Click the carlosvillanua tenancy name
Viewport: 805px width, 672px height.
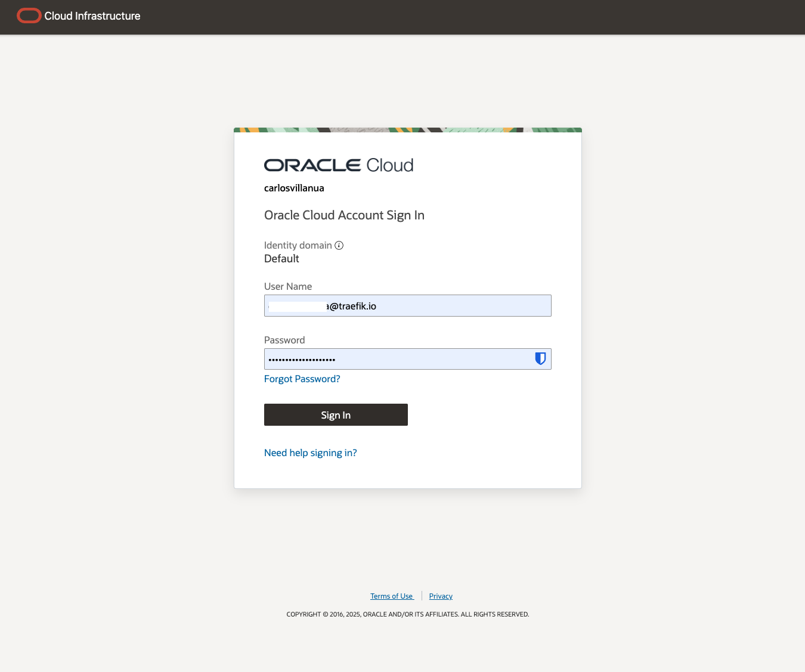click(294, 188)
